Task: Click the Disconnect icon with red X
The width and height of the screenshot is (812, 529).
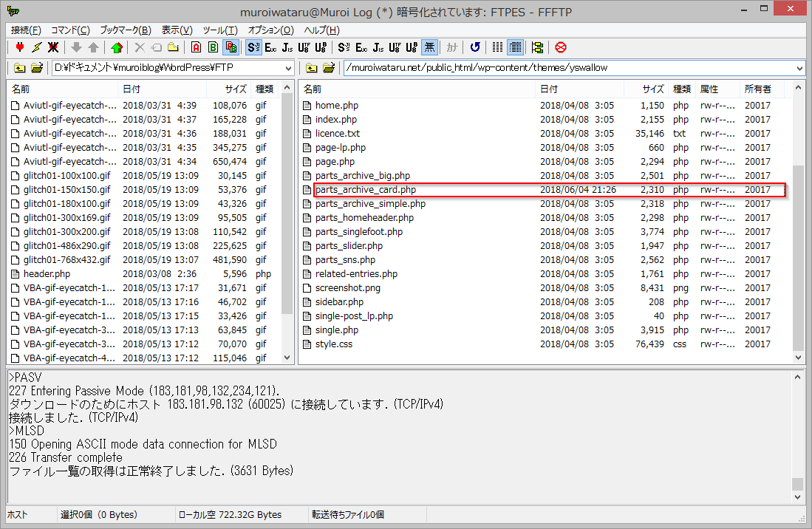Action: click(53, 47)
